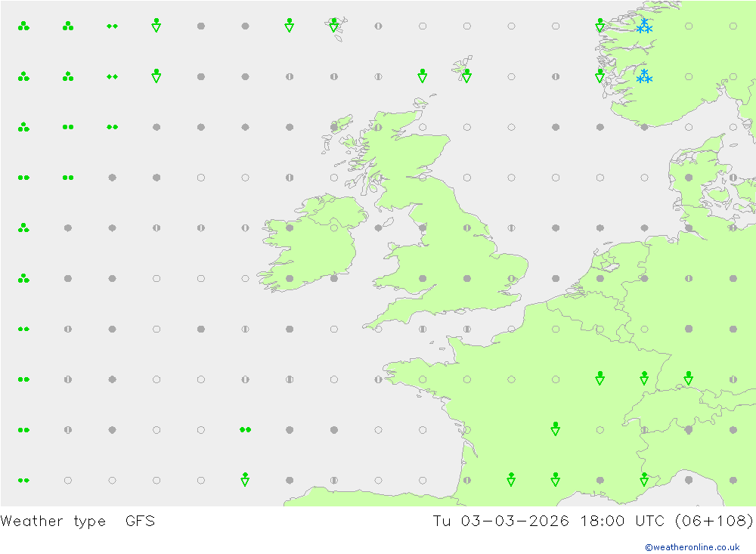Viewport: 756px width, 554px height.
Task: Click the grey cloud dot on Denmark's Jutland peninsula
Action: [x=689, y=178]
